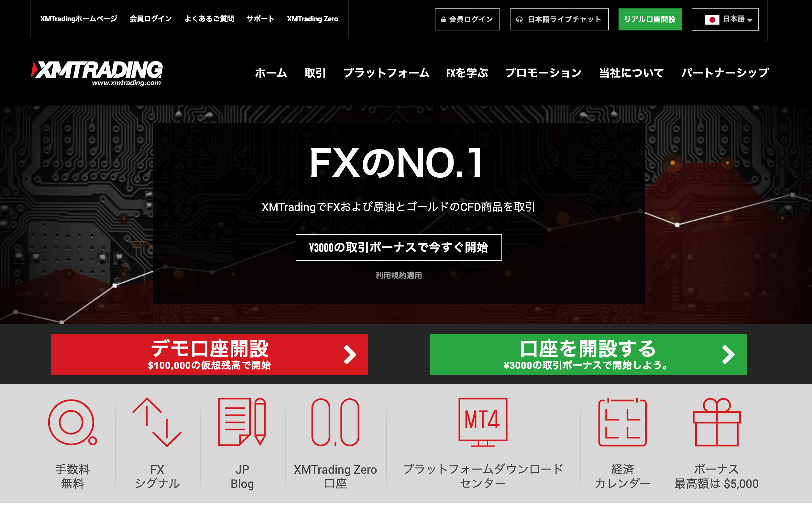
Task: Click the 利用規約適用 terms link
Action: (399, 275)
